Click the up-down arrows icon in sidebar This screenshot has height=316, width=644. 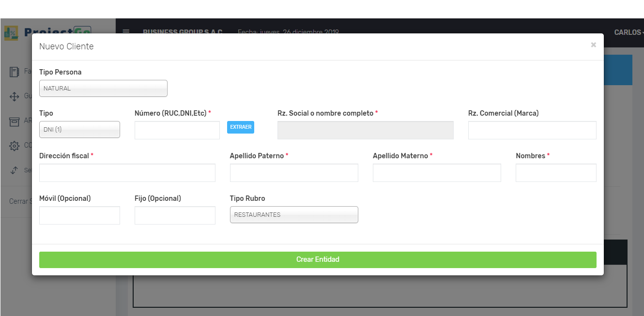click(x=15, y=170)
